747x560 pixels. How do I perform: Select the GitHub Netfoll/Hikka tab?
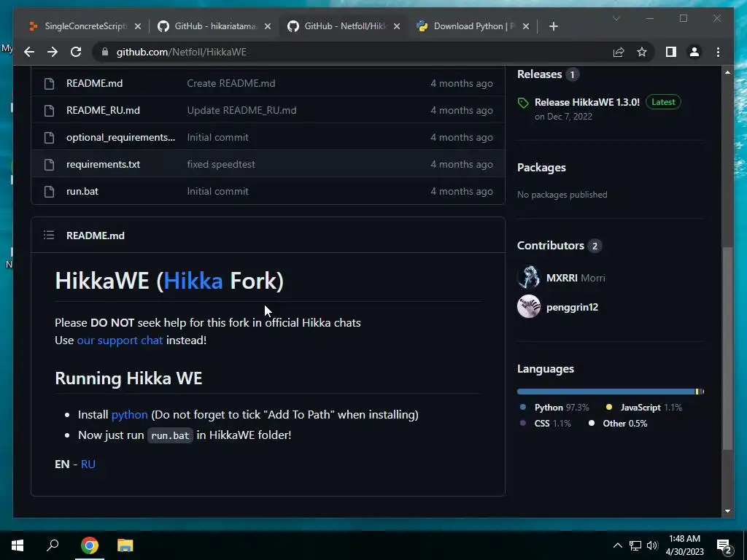click(345, 26)
